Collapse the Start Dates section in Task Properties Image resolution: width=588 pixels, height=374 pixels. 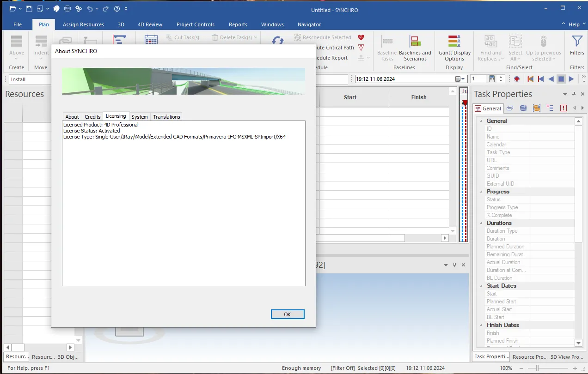(481, 286)
